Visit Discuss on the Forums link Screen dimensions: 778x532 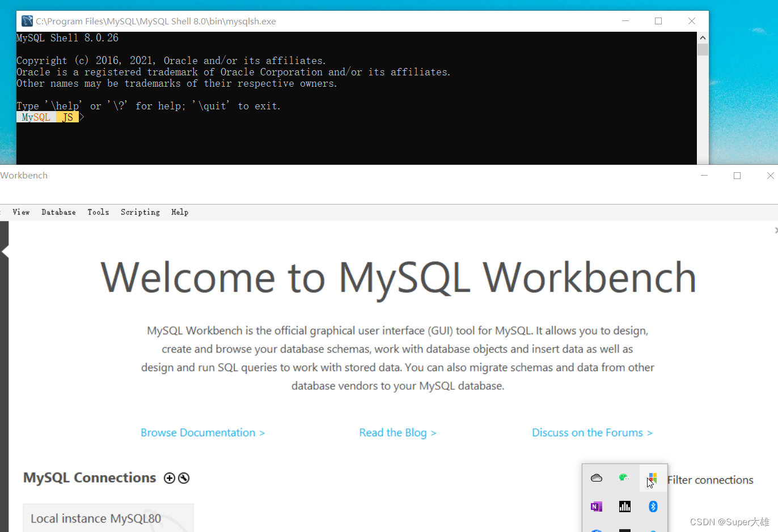592,433
